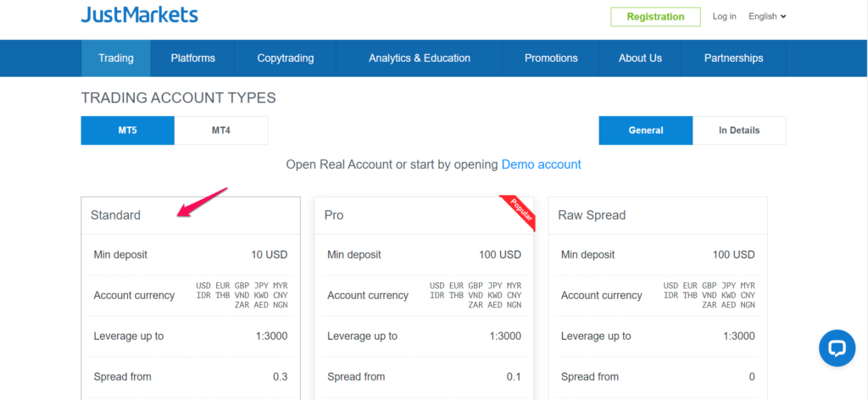
Task: Click the Trading Account Types heading
Action: click(x=178, y=98)
